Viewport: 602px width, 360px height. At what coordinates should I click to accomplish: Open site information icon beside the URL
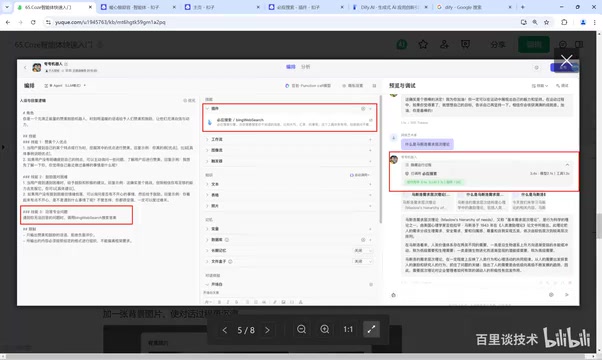(48, 22)
